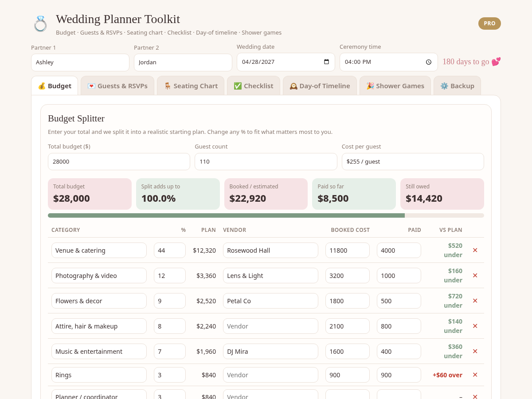This screenshot has height=399, width=532.
Task: Edit the Rosewood Hall vendor field
Action: [x=270, y=250]
